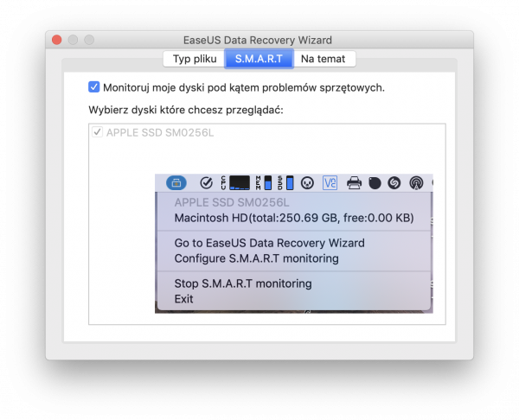Open the printer menu bar icon
The height and width of the screenshot is (420, 519).
[x=354, y=183]
